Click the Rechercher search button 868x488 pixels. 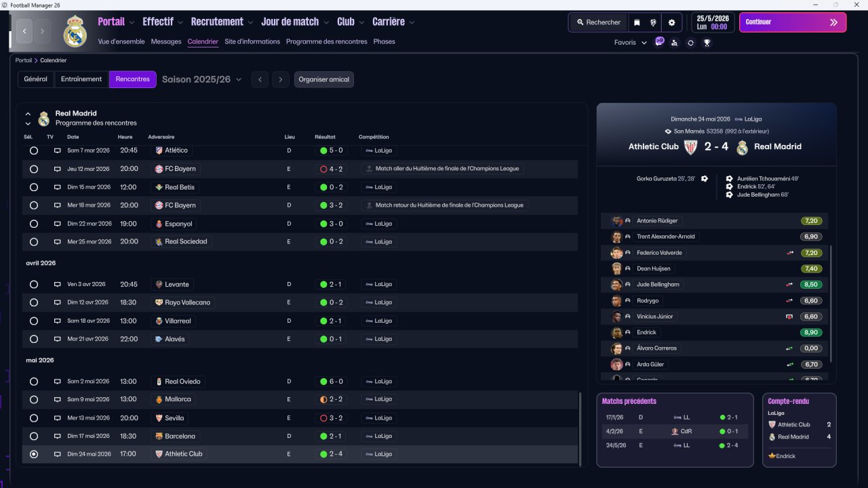point(599,22)
